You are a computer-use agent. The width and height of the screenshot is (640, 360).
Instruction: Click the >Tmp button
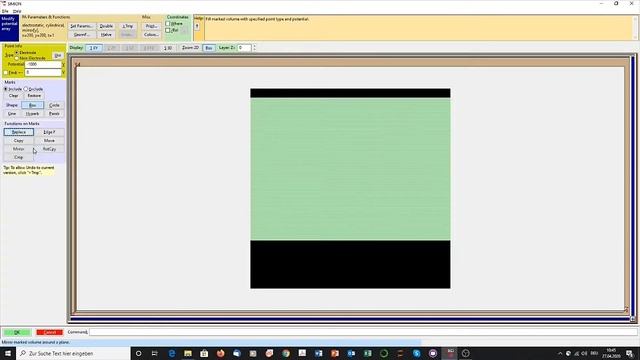[x=128, y=26]
